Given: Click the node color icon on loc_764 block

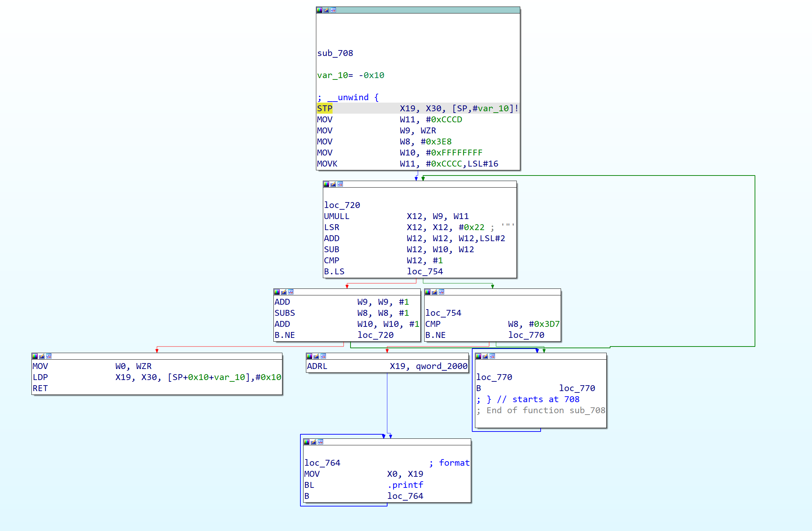Looking at the screenshot, I should coord(307,442).
